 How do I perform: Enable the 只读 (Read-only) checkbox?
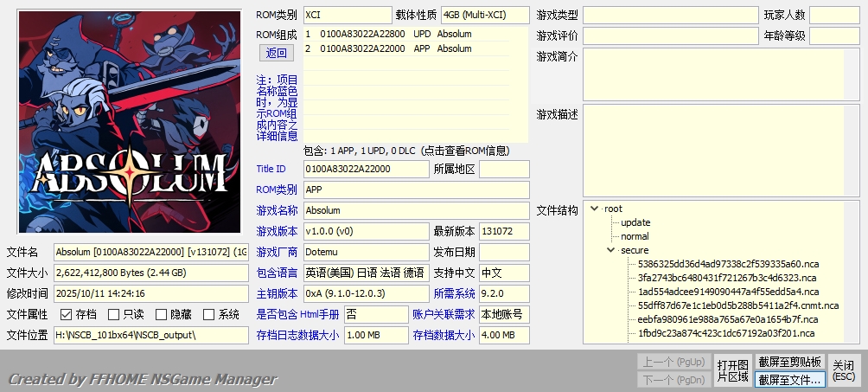[113, 314]
